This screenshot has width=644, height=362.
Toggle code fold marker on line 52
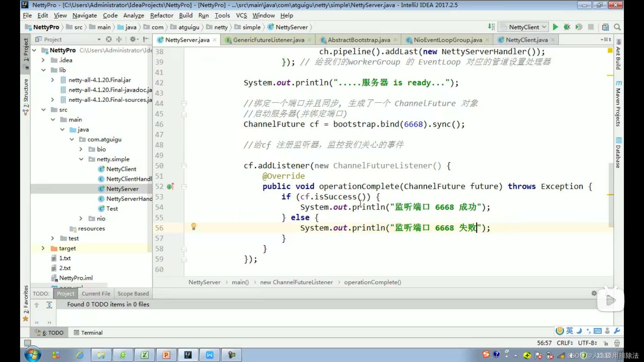click(x=184, y=187)
